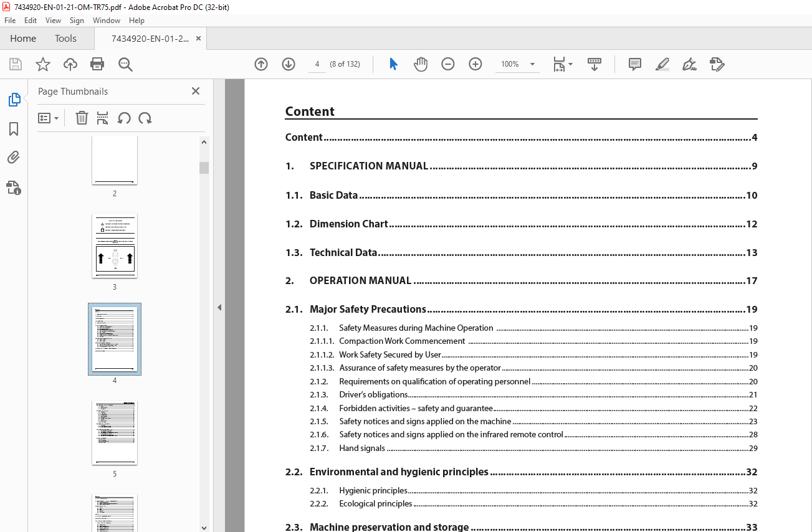Jump to SPECIFICATION MANUAL contents entry
This screenshot has height=532, width=812.
521,166
